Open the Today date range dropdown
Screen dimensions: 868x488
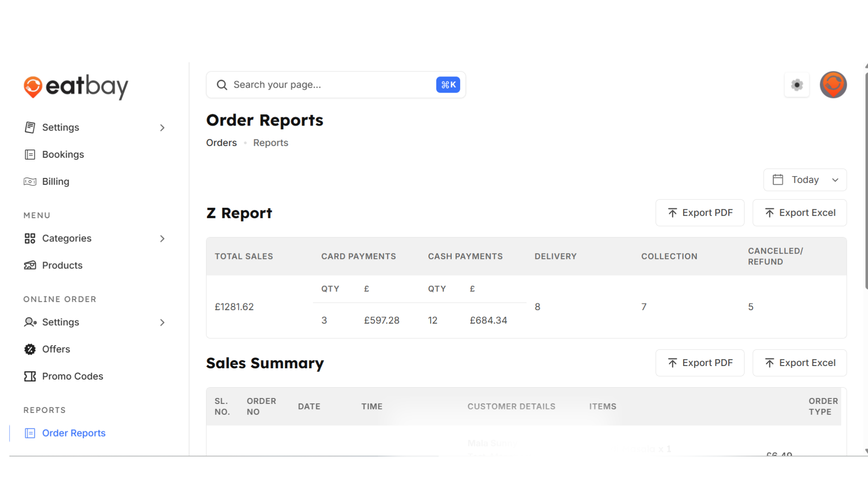[805, 180]
